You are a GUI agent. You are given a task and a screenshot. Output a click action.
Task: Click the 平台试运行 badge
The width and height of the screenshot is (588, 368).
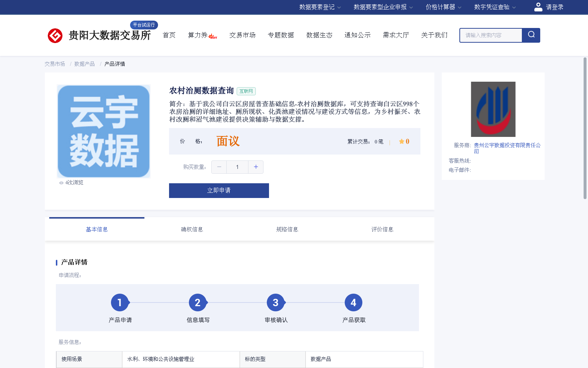(144, 25)
